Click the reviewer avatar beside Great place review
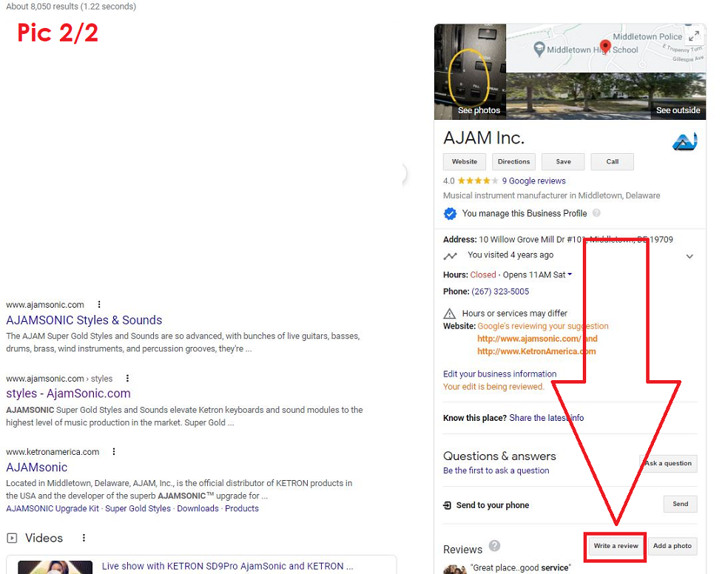 pyautogui.click(x=454, y=570)
